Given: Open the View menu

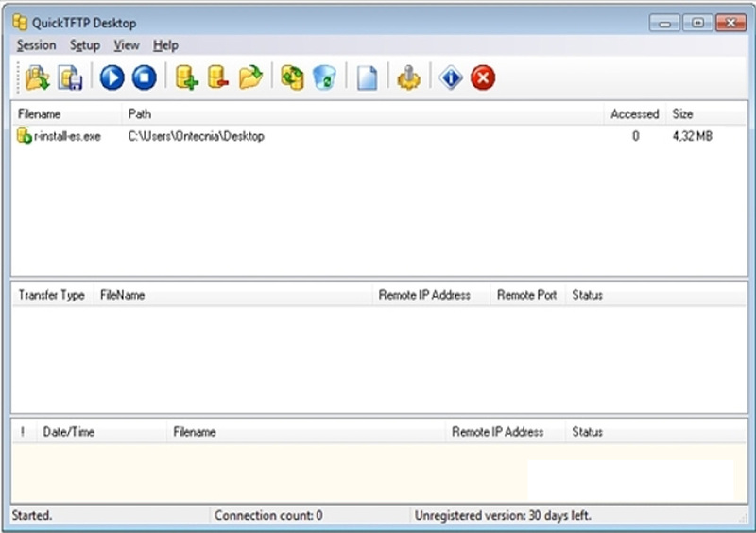Looking at the screenshot, I should [x=127, y=45].
